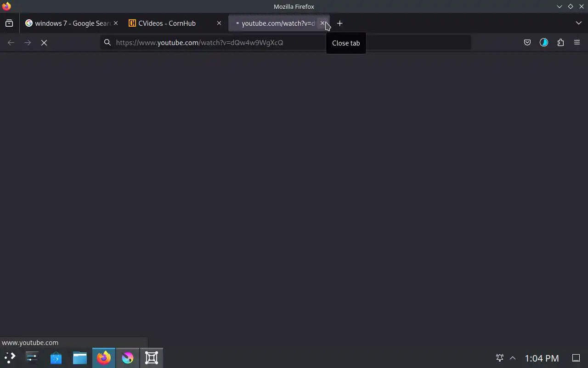Close the youtube.com tab

(322, 23)
